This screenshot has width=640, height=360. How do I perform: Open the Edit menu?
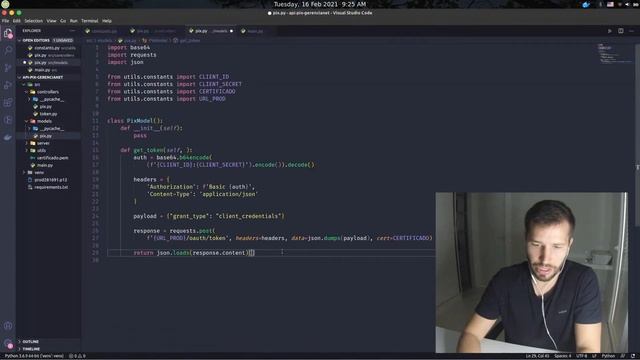point(16,21)
